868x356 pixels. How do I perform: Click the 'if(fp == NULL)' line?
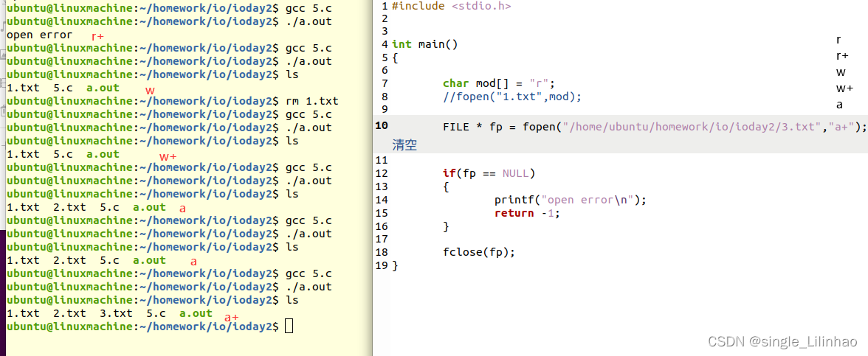pos(489,173)
